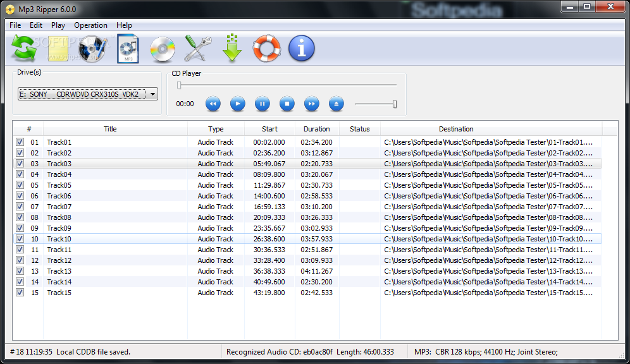
Task: Select the Track10 title
Action: [x=59, y=239]
